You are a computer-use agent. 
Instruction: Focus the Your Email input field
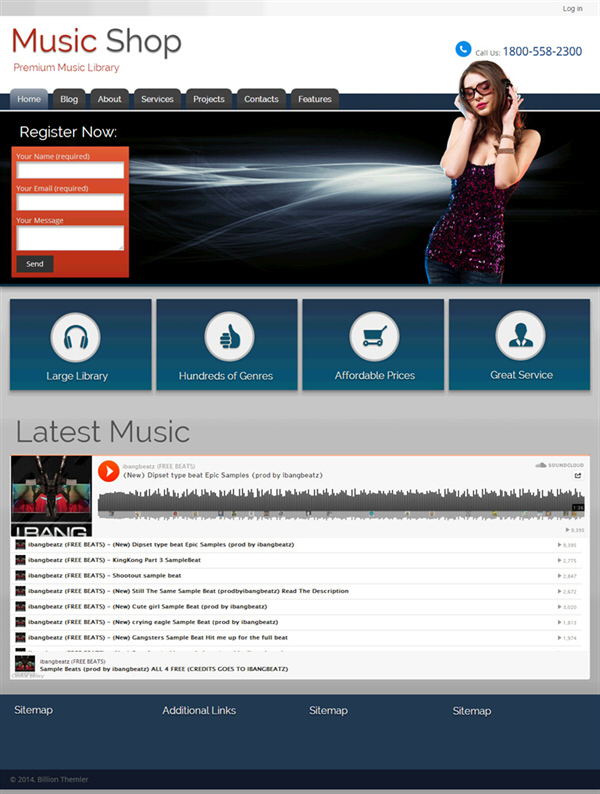coord(70,202)
